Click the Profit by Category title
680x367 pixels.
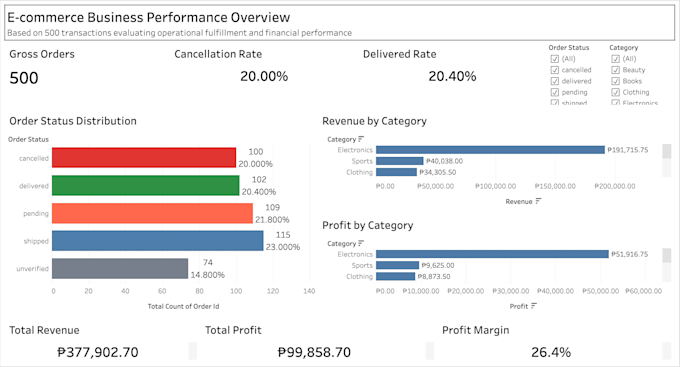coord(367,226)
